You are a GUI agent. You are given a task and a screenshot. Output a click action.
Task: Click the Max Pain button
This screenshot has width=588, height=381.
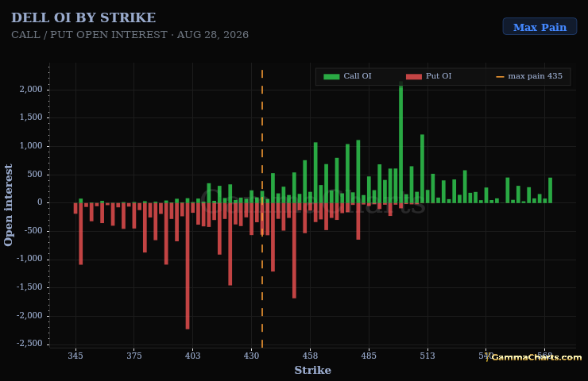(540, 27)
